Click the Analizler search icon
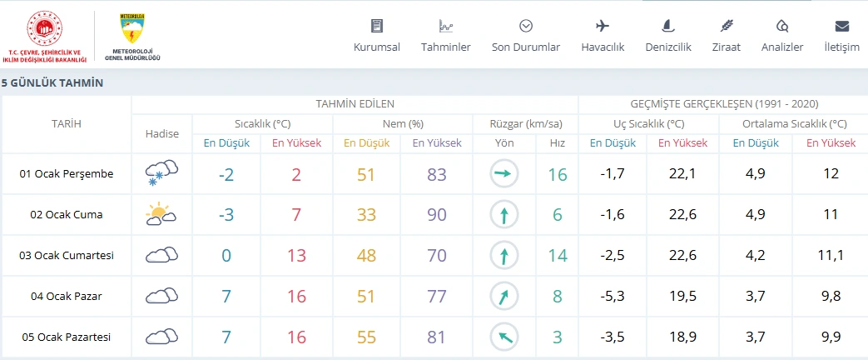 (x=782, y=26)
